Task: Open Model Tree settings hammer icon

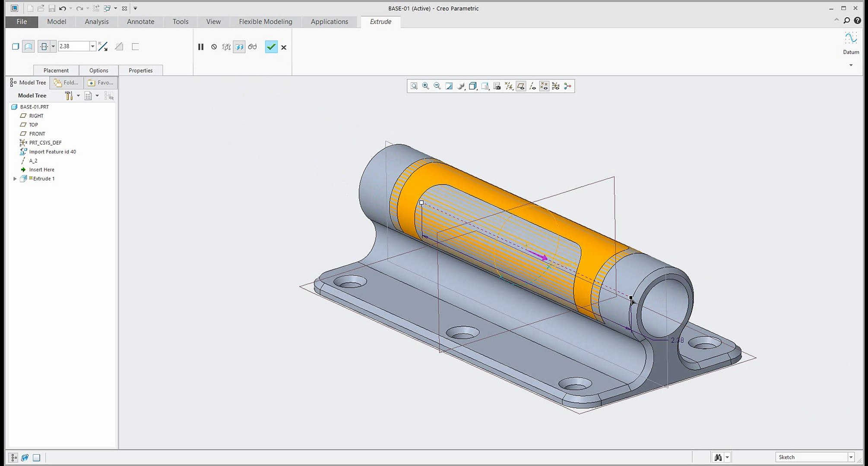Action: (x=69, y=96)
